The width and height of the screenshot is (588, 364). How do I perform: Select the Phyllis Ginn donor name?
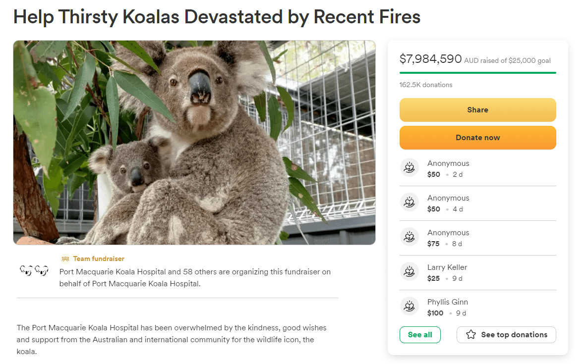pyautogui.click(x=448, y=302)
